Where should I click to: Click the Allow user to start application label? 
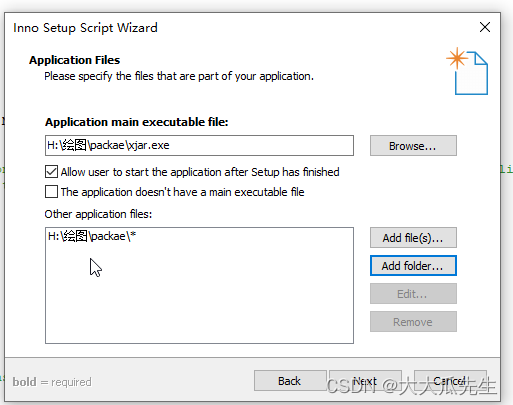coord(200,172)
